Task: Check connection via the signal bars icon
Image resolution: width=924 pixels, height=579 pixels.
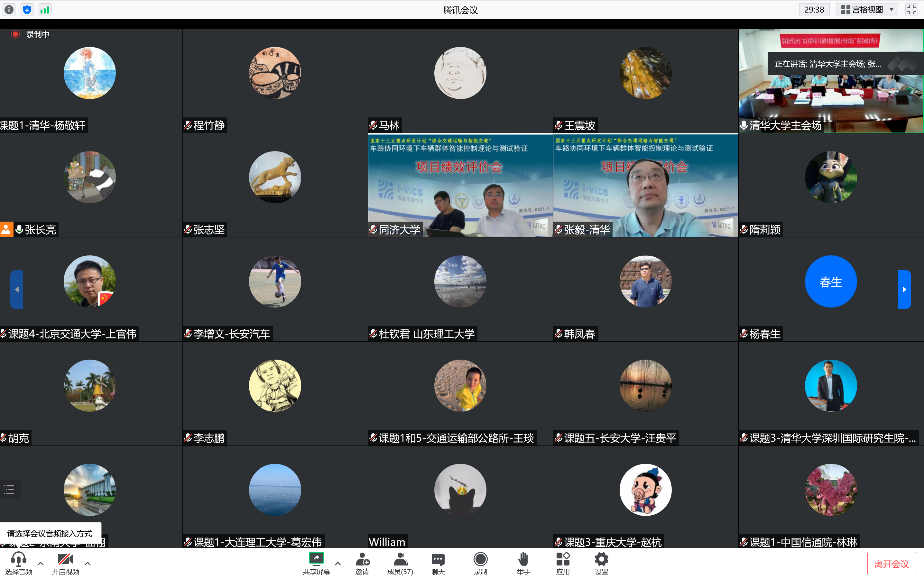Action: [45, 10]
